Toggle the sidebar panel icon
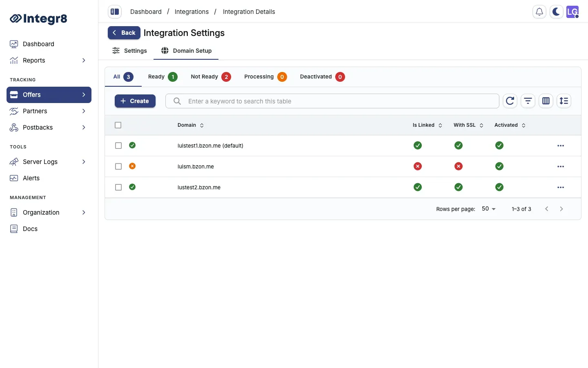588x368 pixels. click(115, 12)
